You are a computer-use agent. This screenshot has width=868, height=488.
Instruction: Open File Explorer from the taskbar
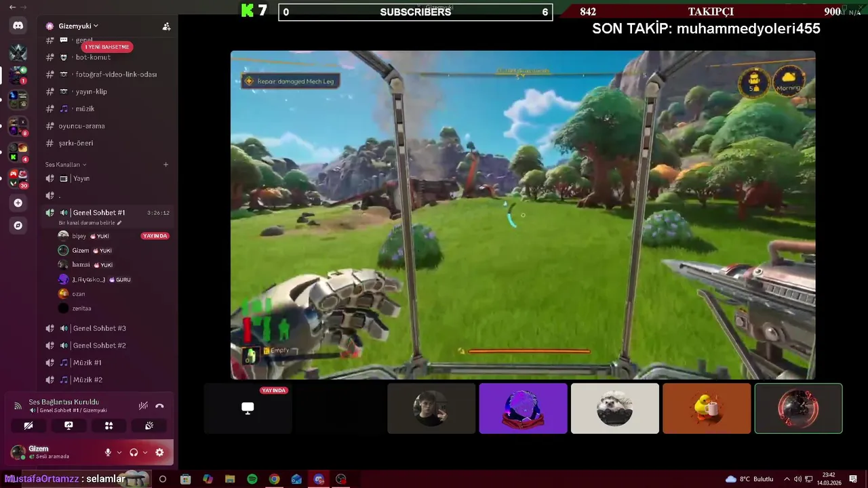click(x=230, y=479)
